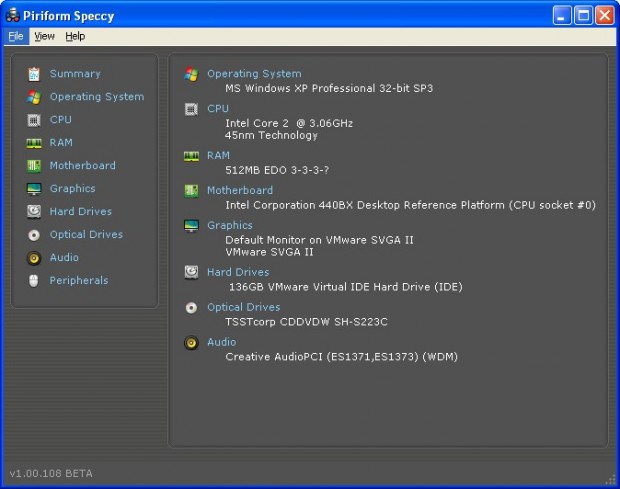Image resolution: width=620 pixels, height=489 pixels.
Task: Open Peripherals section from sidebar
Action: pyautogui.click(x=79, y=280)
